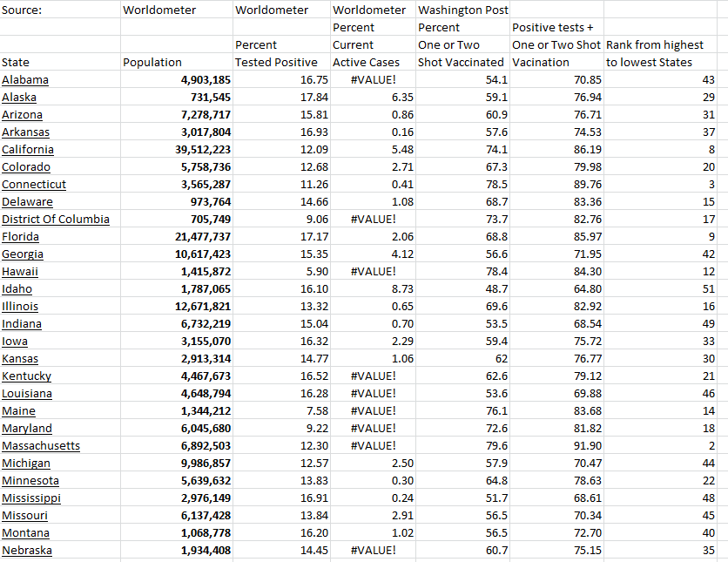This screenshot has width=728, height=562.
Task: Open the Alabama state link
Action: (25, 80)
